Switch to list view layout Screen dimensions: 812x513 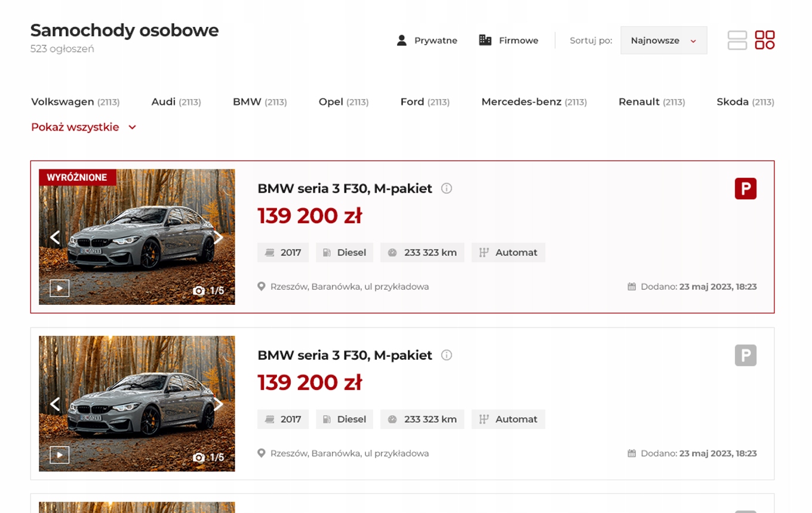pos(737,40)
